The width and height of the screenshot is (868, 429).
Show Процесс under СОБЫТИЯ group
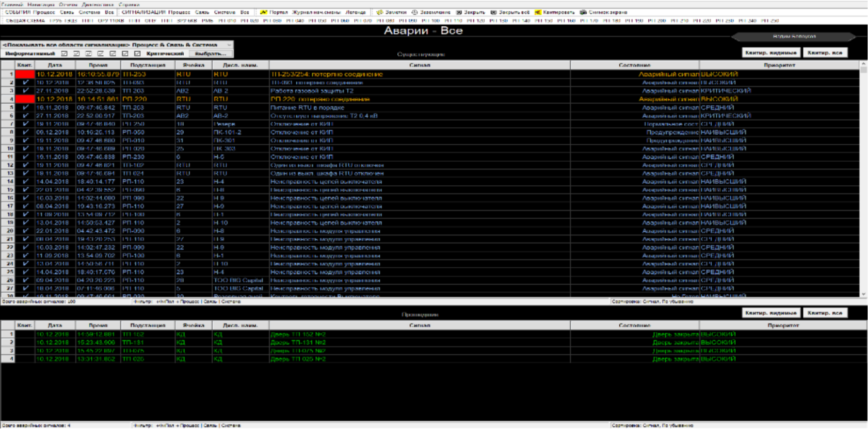43,13
